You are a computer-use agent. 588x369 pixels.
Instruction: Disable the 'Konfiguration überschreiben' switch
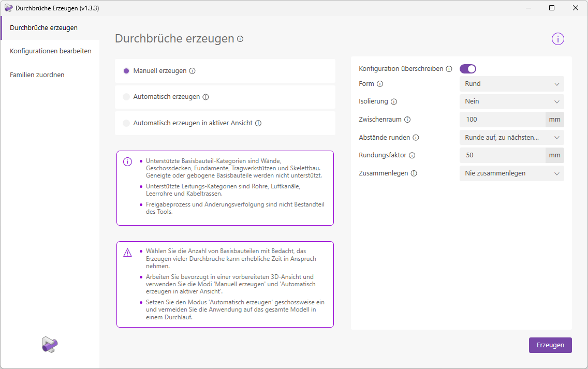[467, 68]
